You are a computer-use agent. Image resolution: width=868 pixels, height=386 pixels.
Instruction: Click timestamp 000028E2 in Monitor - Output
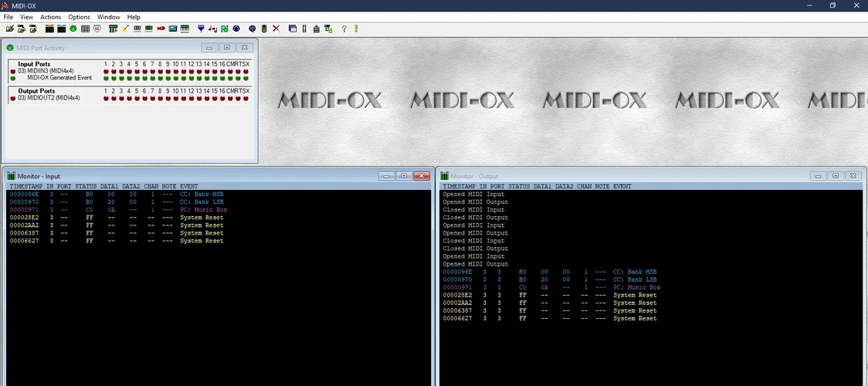[457, 295]
